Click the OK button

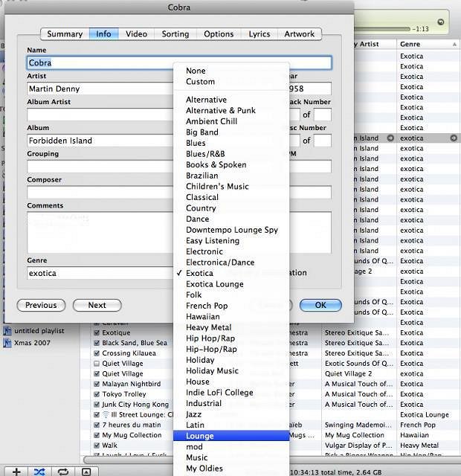pos(320,305)
